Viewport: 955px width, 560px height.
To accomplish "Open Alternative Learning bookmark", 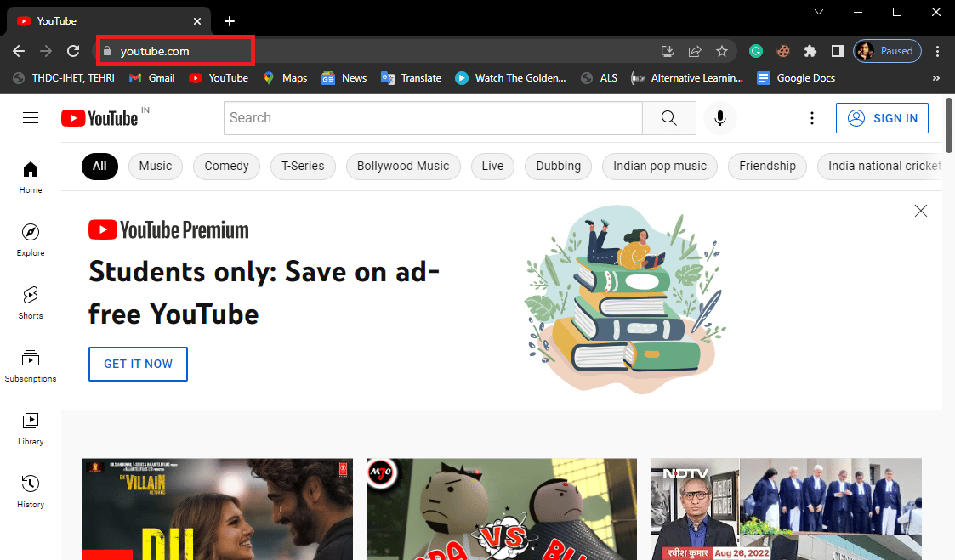I will (x=687, y=78).
